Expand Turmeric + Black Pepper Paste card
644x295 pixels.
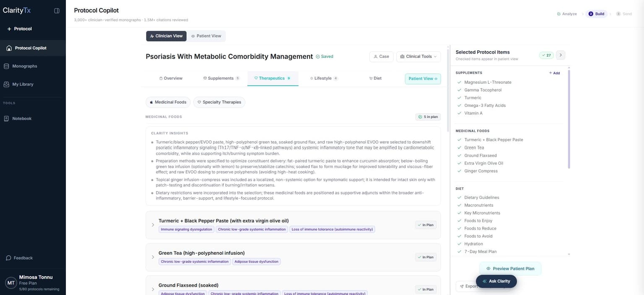(153, 225)
